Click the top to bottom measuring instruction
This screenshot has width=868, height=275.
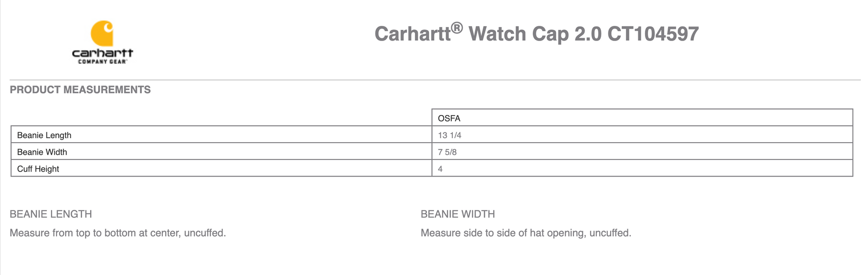118,233
